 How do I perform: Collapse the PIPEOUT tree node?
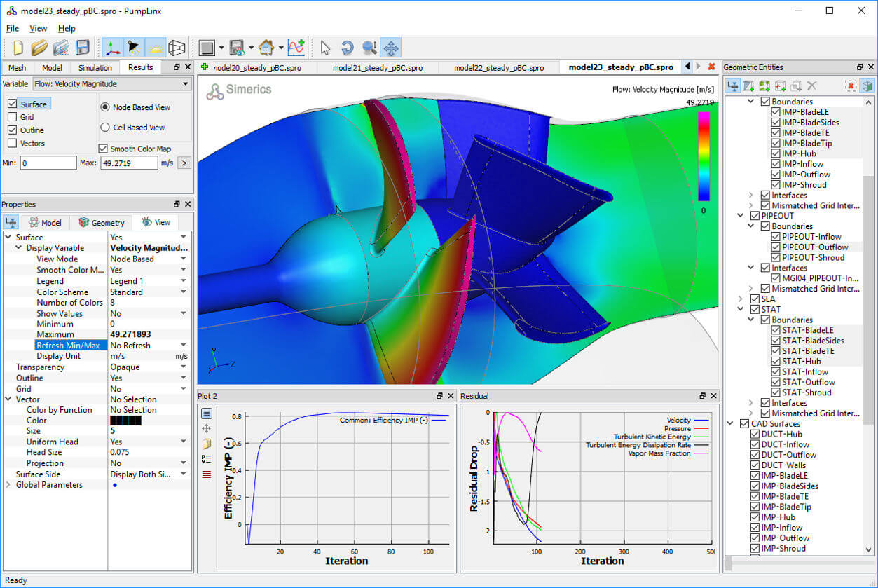[x=741, y=216]
